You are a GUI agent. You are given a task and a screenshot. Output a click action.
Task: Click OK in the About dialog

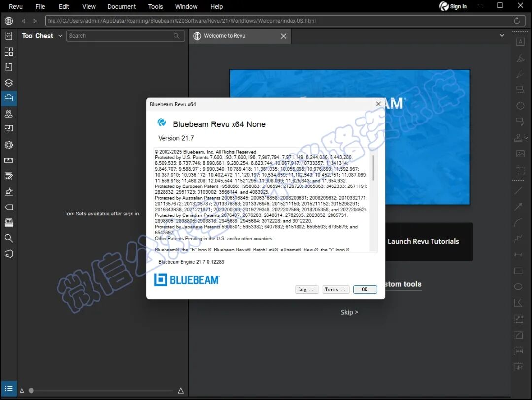365,289
